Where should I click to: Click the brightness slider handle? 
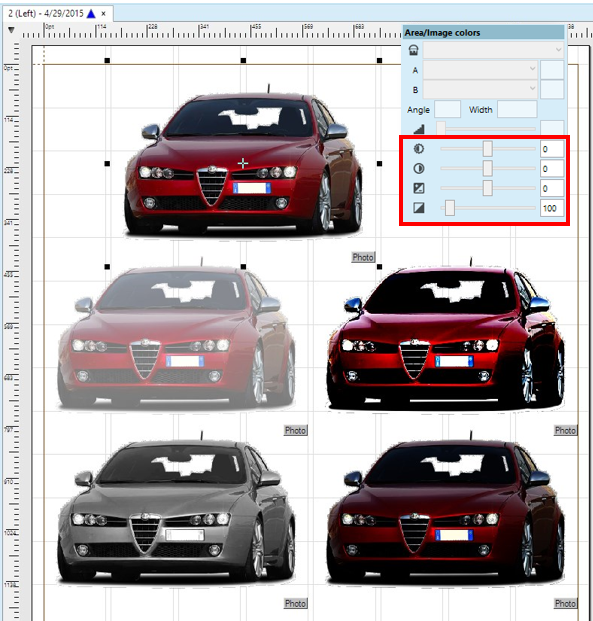(x=488, y=149)
